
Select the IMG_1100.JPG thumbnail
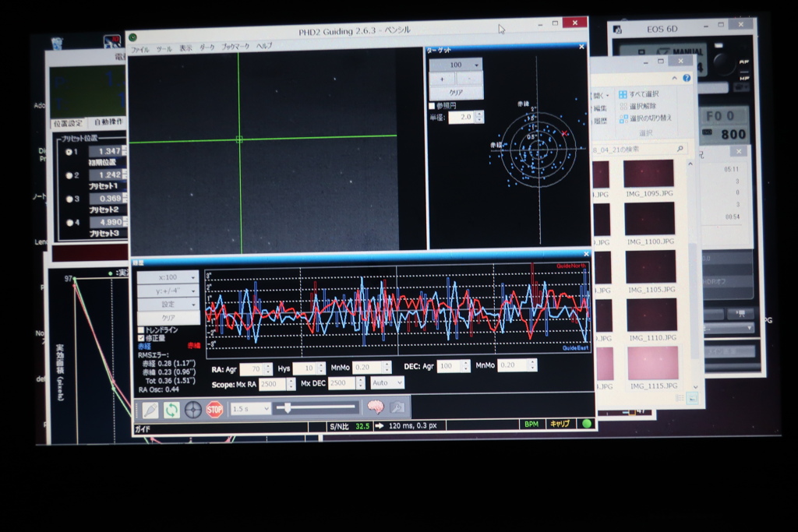click(x=650, y=224)
